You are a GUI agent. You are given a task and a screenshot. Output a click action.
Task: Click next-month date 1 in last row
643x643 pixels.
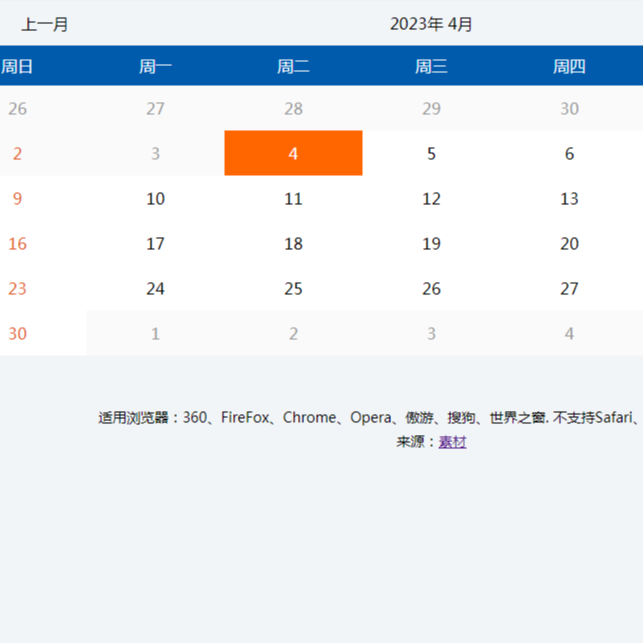[x=155, y=333]
